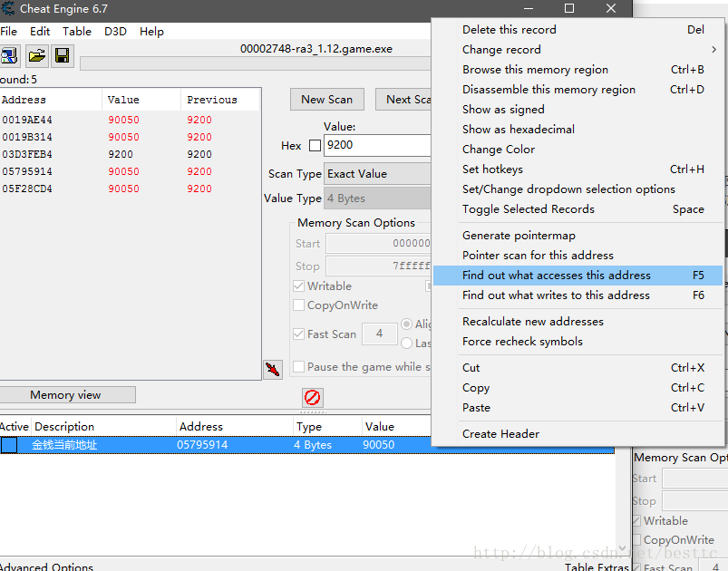Click the Fast Scan alignment field
Viewport: 728px width, 571px height.
pos(379,334)
